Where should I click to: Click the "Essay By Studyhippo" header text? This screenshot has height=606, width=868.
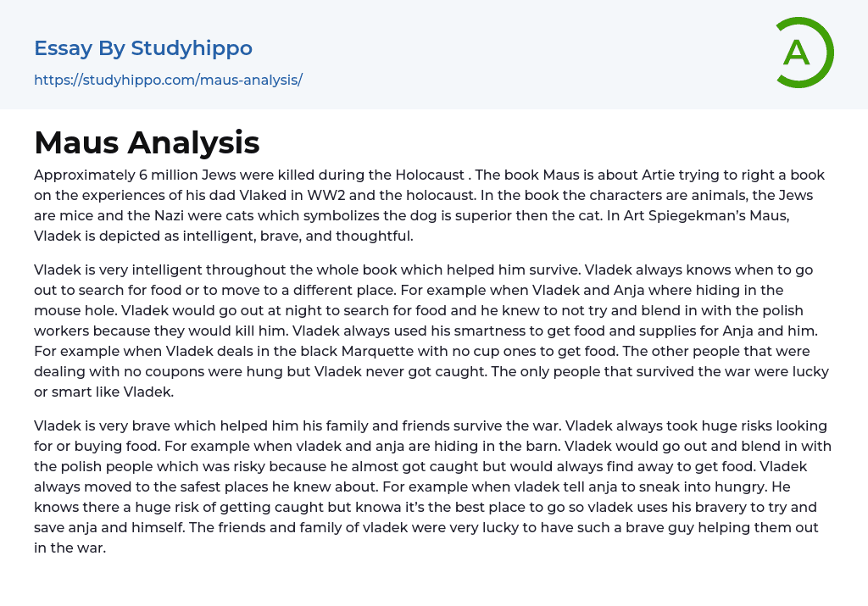click(143, 48)
